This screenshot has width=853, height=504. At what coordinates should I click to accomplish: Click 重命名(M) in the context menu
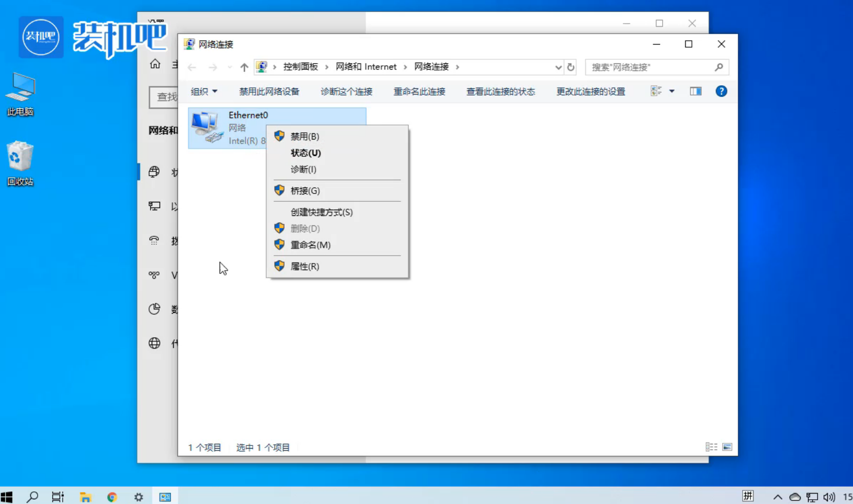tap(310, 245)
